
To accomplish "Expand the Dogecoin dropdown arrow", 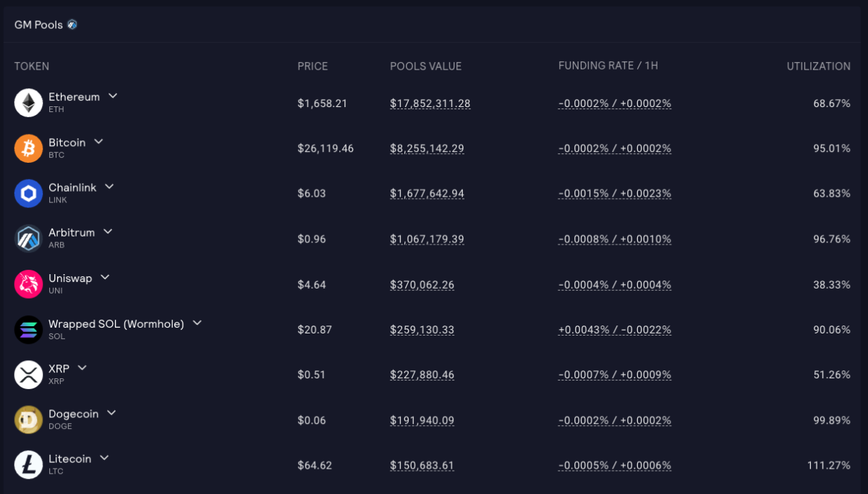I will coord(111,412).
